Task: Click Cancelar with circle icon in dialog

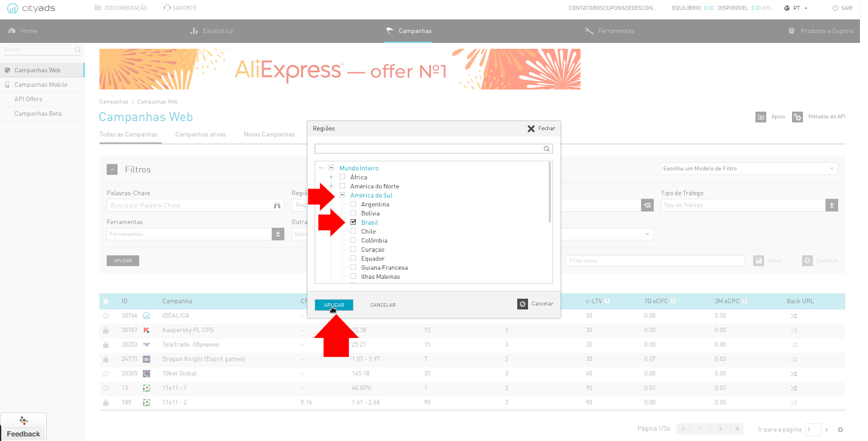Action: [x=535, y=304]
